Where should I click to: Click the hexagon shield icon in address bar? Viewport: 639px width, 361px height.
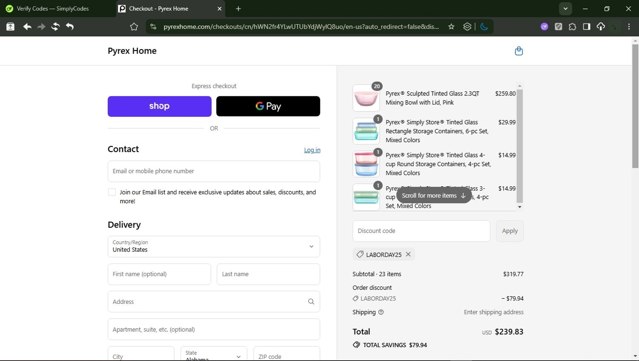[x=467, y=26]
